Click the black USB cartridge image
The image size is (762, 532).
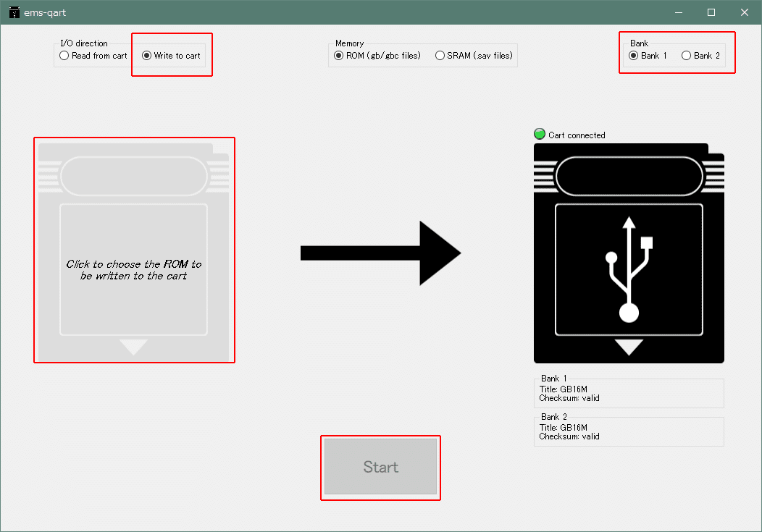(629, 253)
